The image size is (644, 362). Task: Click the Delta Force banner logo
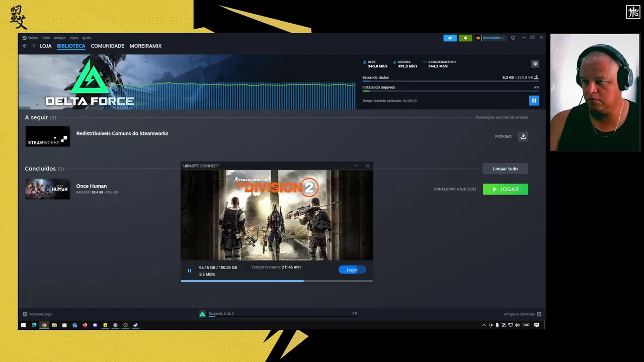(90, 83)
